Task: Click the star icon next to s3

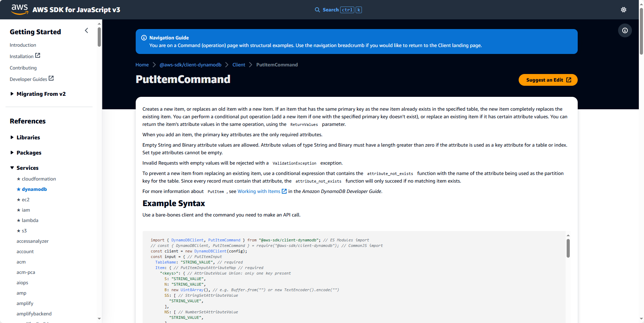Action: tap(19, 231)
